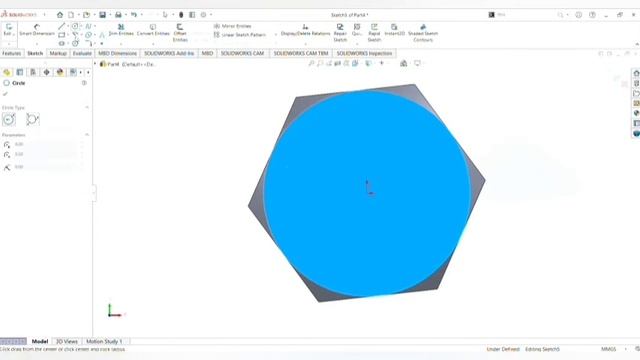Viewport: 640px width, 360px height.
Task: Click the Rapid Sketch tool
Action: coord(374,33)
